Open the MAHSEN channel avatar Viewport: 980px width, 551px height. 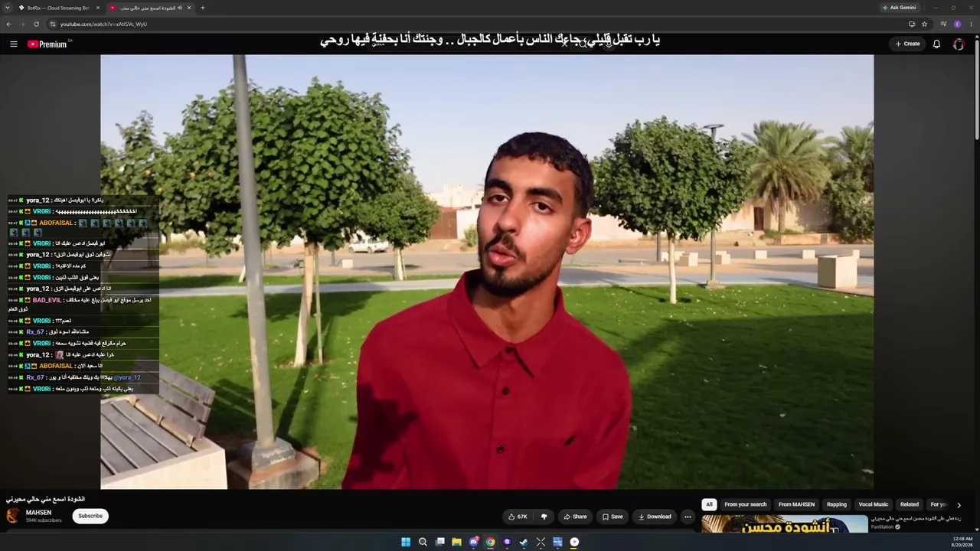[13, 516]
